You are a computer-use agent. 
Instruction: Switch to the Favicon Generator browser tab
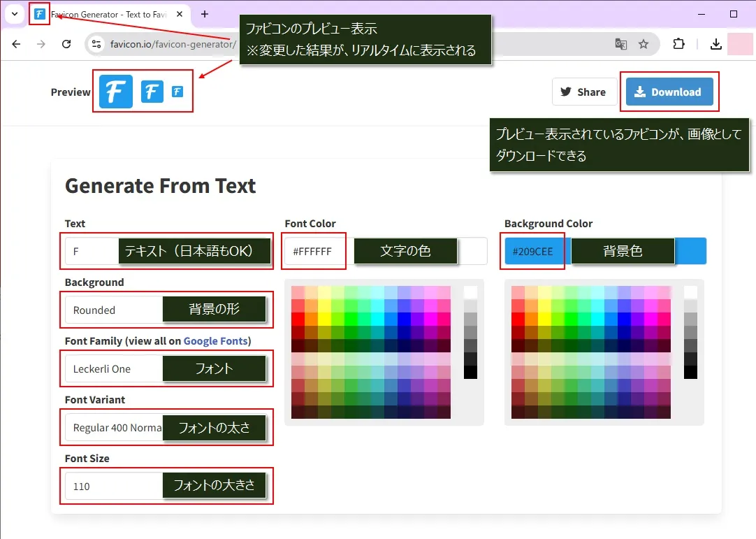(105, 14)
